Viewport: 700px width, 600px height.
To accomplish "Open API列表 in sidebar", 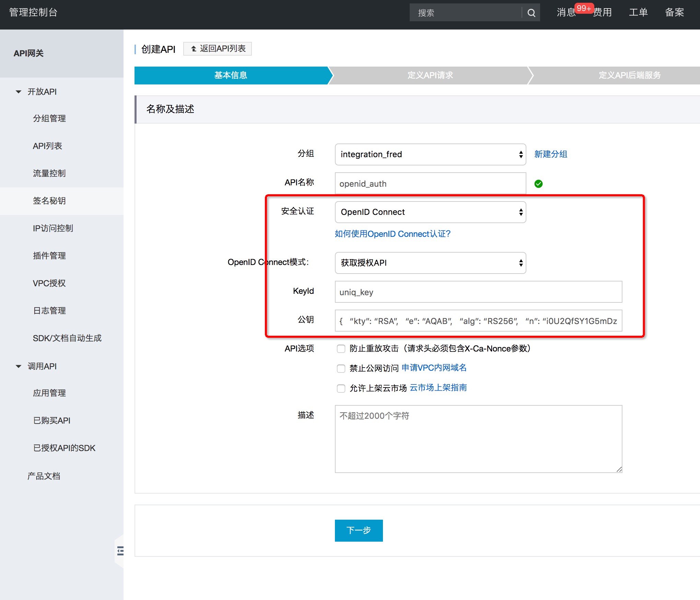I will click(47, 146).
